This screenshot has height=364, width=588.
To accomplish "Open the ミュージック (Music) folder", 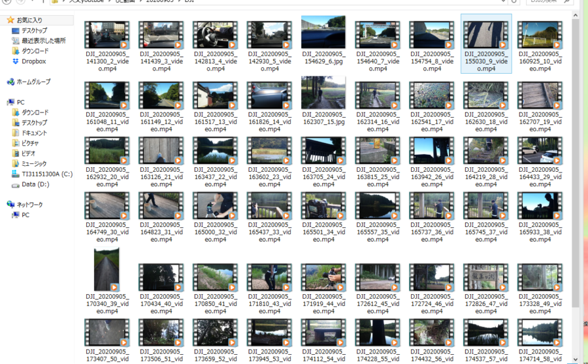I will (34, 163).
